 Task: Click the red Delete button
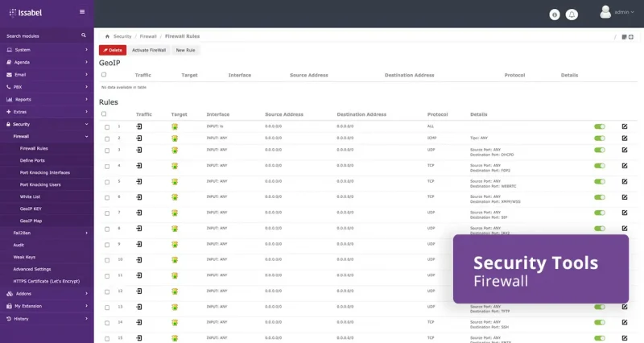tap(113, 50)
